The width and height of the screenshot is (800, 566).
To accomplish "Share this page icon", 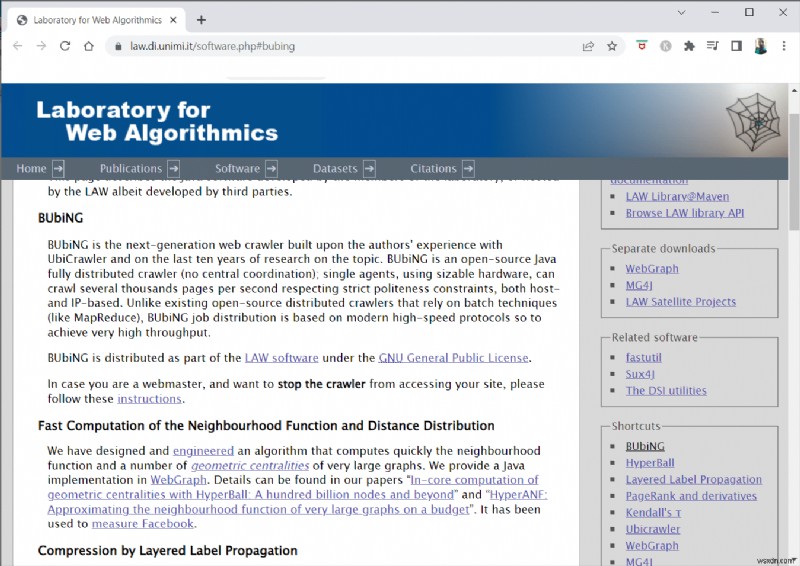I will [x=588, y=46].
